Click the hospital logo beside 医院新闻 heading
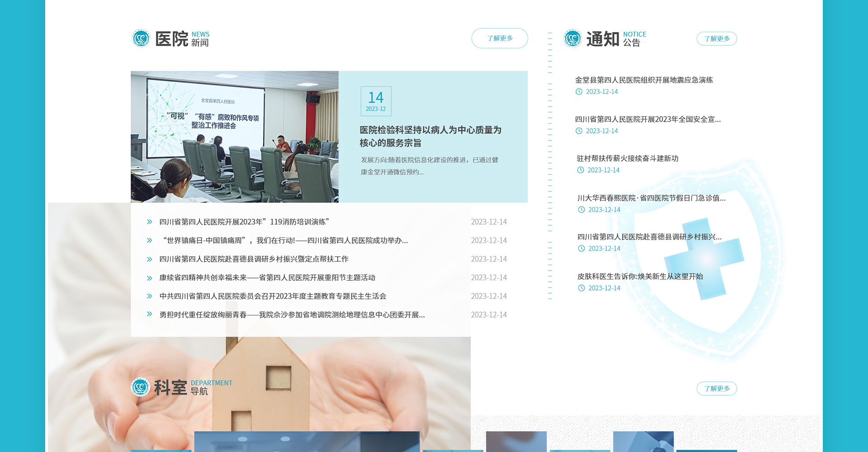Screen dimensions: 868x452 (x=141, y=38)
